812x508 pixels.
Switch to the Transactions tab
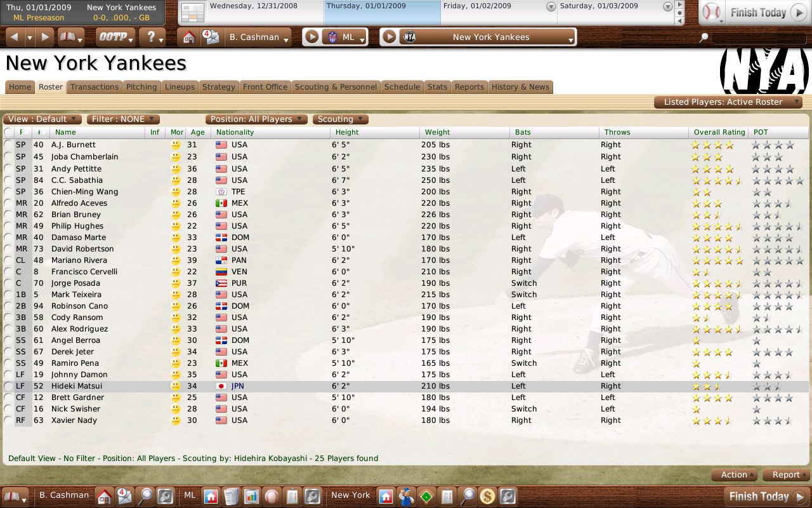[95, 87]
